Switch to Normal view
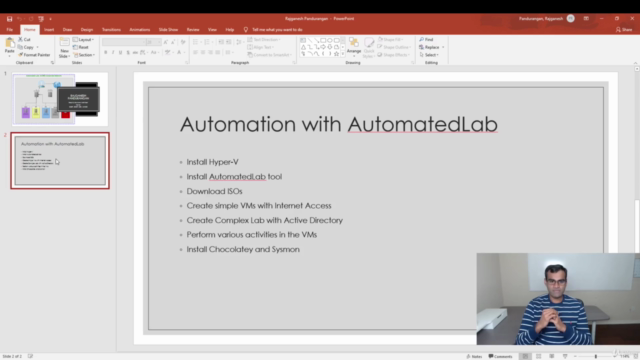The height and width of the screenshot is (360, 640). [525, 356]
